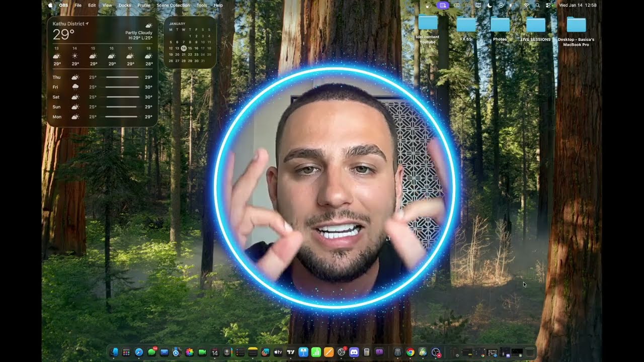Select Desktop - Basica's MacBook Pro folder
Screen dimensions: 644x362
click(x=576, y=31)
